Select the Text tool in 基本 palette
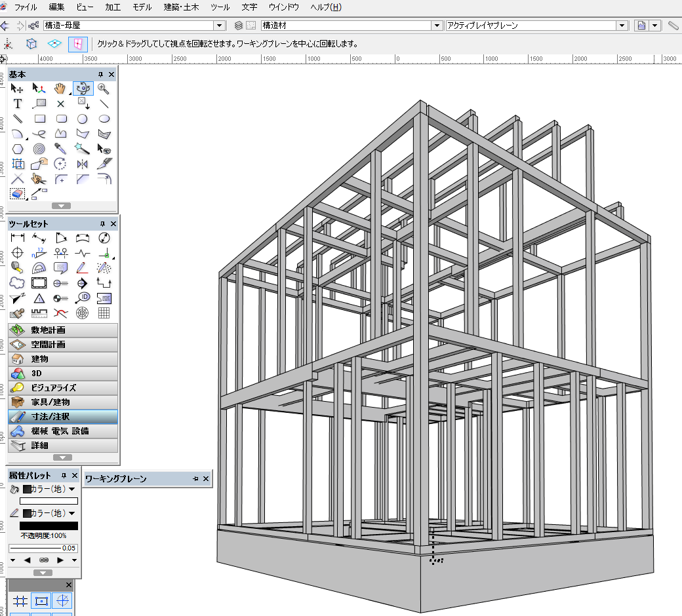Image resolution: width=682 pixels, height=616 pixels. (x=18, y=104)
